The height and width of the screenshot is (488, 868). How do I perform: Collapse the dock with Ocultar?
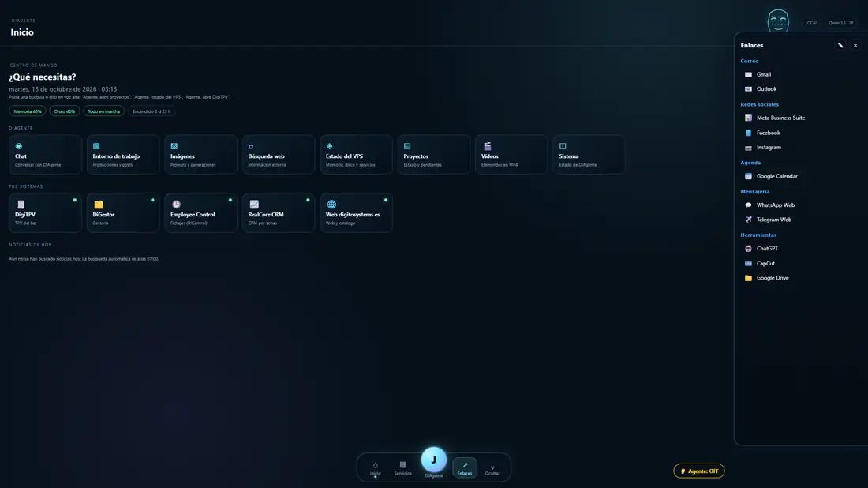click(492, 469)
